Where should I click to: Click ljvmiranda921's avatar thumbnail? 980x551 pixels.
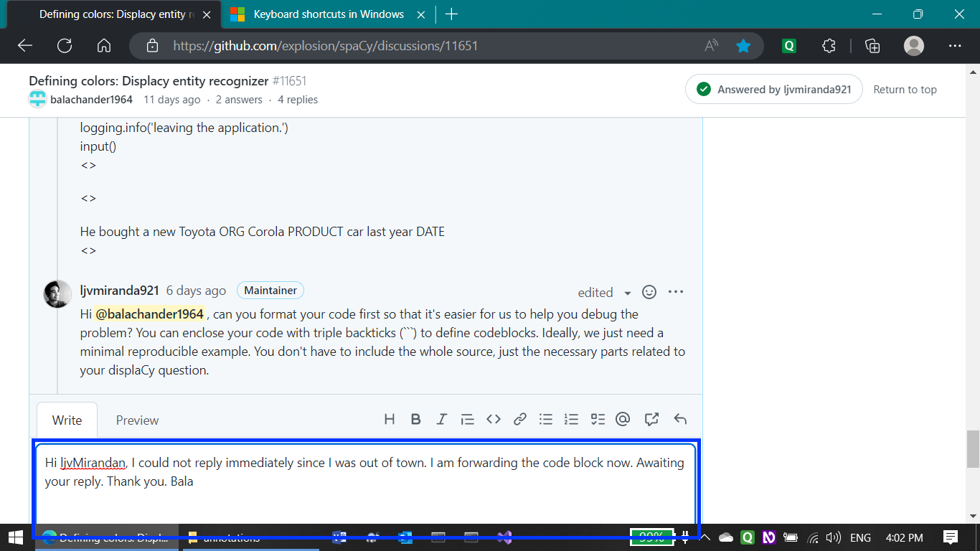(x=57, y=294)
